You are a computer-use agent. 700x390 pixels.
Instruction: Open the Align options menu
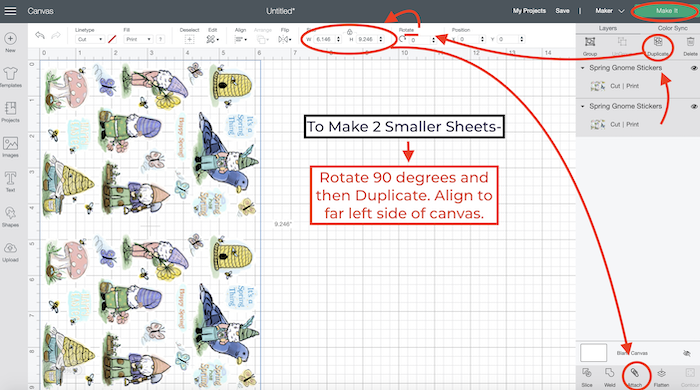(241, 39)
